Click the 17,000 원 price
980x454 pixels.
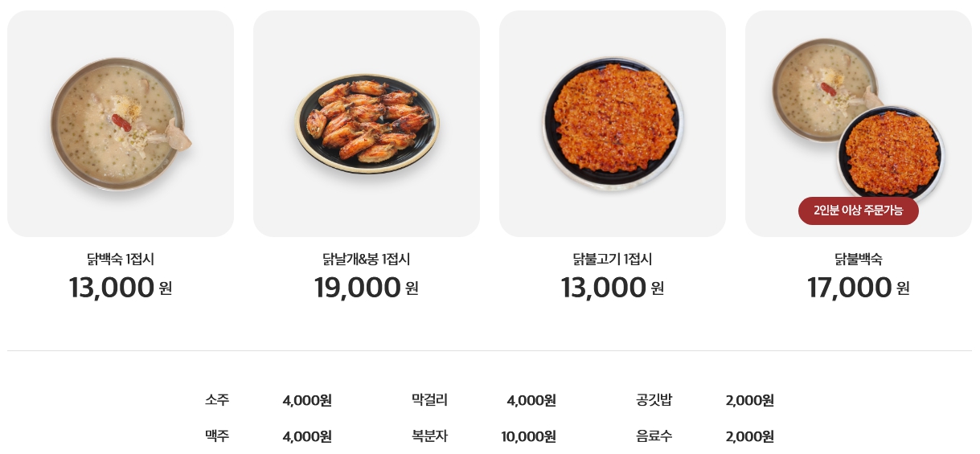click(x=859, y=287)
